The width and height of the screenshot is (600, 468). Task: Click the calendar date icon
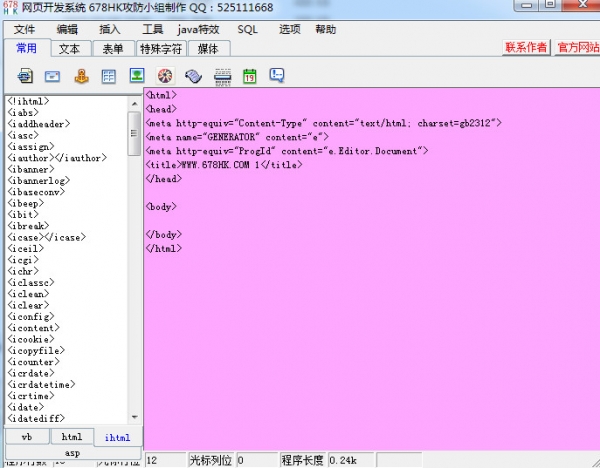coord(250,75)
